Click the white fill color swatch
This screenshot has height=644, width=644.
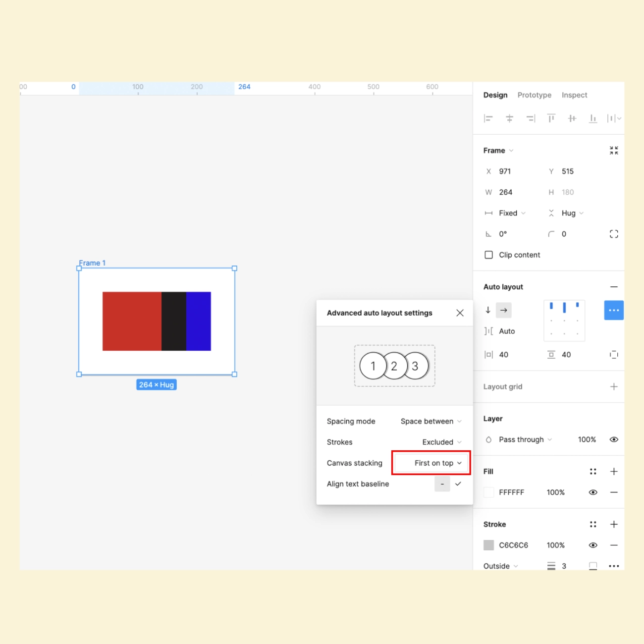(x=488, y=492)
